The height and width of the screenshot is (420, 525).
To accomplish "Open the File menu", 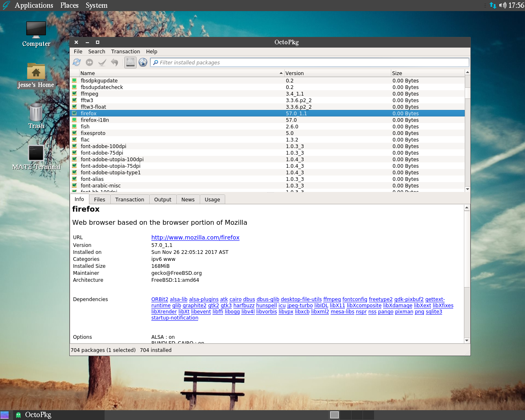I will (78, 52).
